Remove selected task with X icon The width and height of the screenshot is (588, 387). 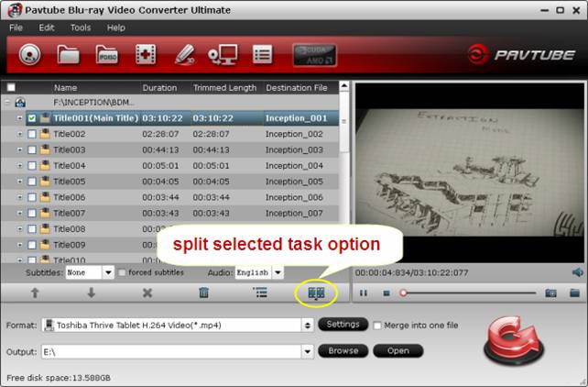tap(147, 293)
